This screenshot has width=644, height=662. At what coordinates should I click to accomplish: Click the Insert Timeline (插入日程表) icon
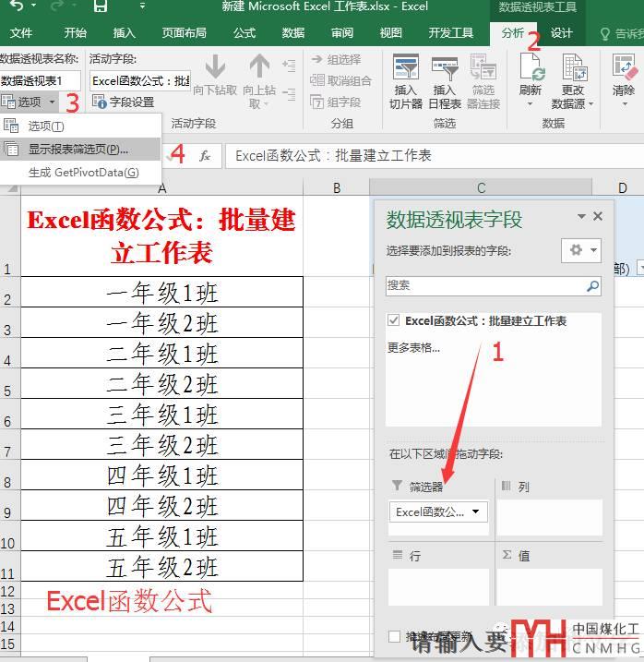coord(445,71)
